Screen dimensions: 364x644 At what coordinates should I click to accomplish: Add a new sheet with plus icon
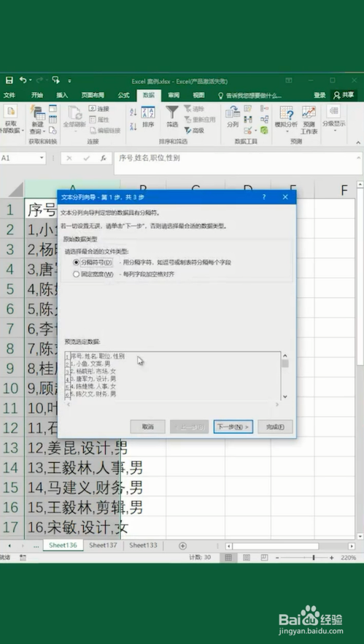[182, 546]
